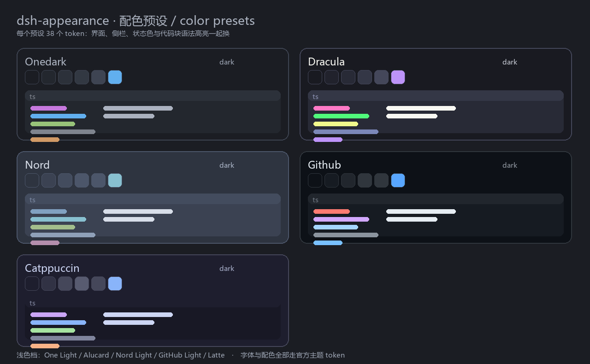Click the first darkest swatch in Onedark
The image size is (590, 364).
click(32, 77)
